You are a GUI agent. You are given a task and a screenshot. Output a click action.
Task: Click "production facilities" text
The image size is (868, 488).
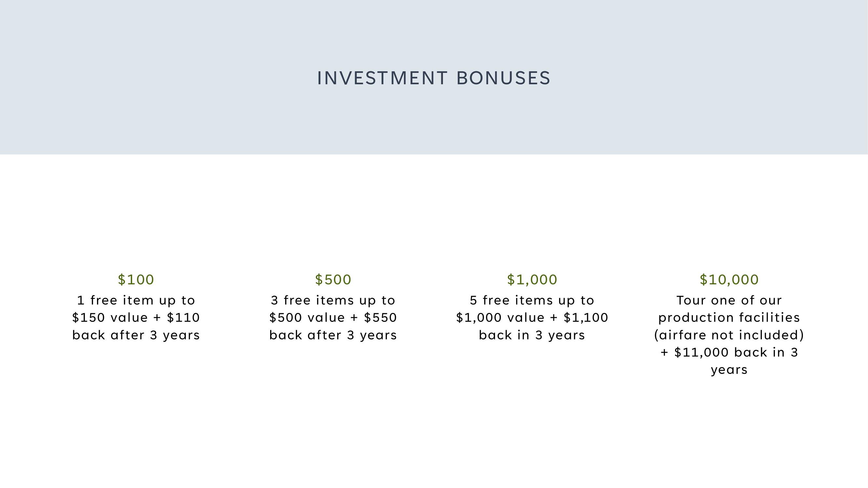tap(729, 318)
